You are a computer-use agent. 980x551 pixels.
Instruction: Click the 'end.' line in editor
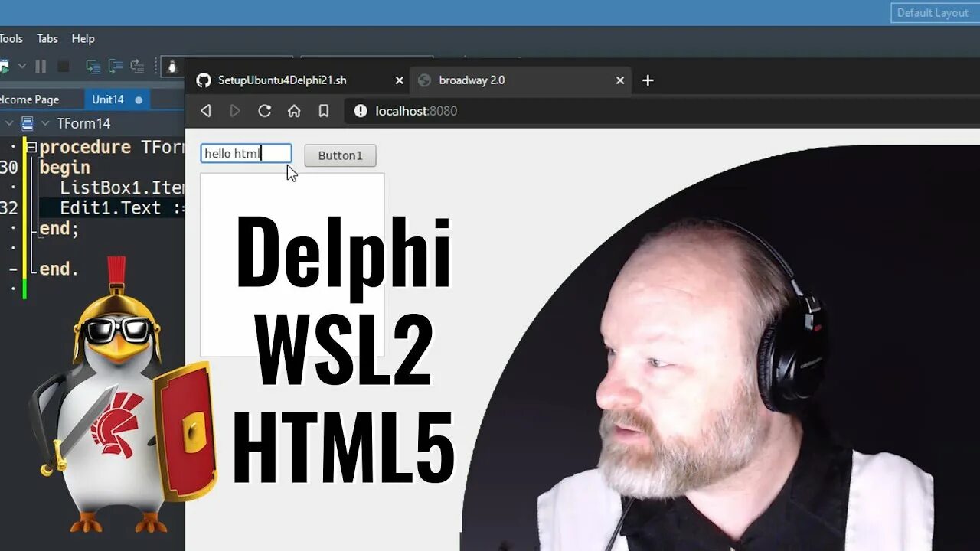(x=60, y=269)
